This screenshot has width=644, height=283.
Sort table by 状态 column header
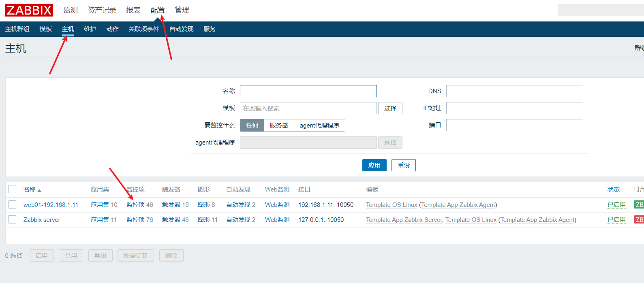[x=614, y=189]
